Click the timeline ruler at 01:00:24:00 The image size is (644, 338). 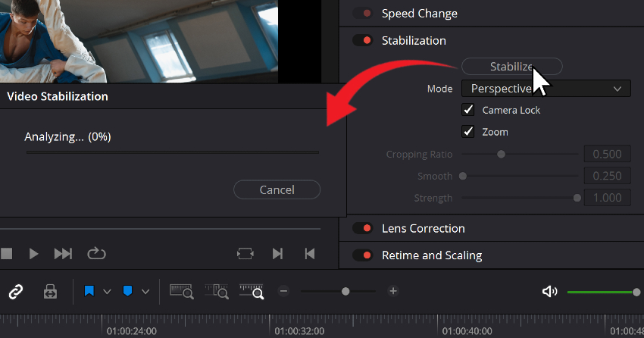click(131, 331)
